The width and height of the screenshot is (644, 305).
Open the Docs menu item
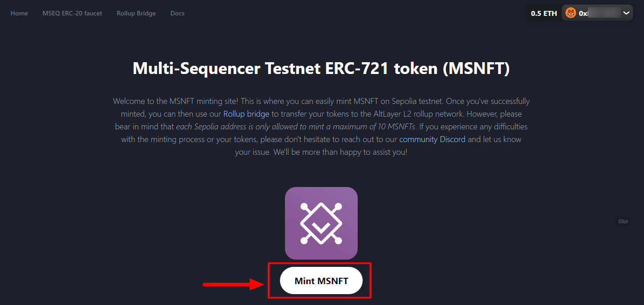(x=177, y=13)
